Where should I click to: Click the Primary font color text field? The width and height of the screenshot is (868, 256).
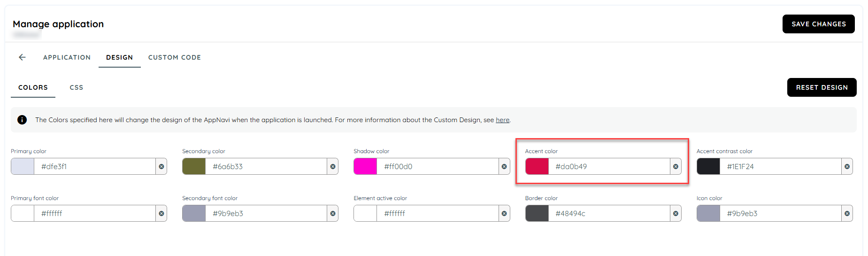pyautogui.click(x=95, y=213)
